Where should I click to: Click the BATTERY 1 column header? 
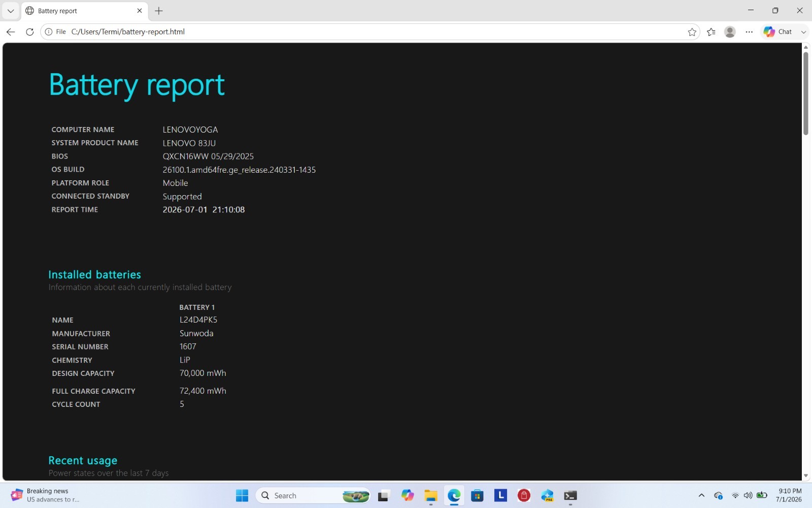click(x=197, y=307)
